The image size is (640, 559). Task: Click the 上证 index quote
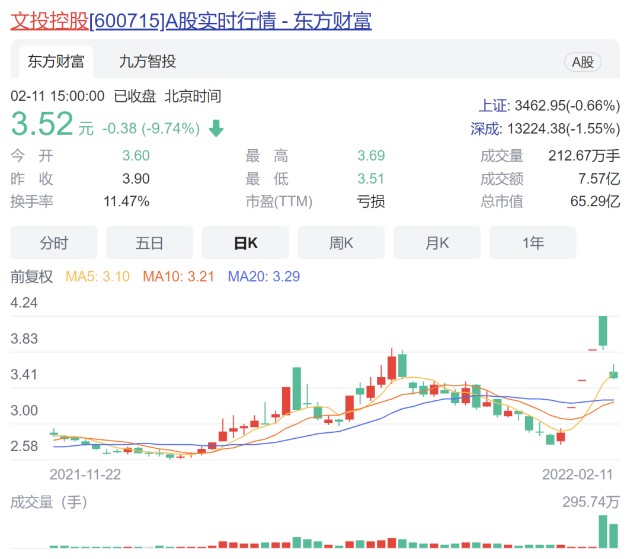pyautogui.click(x=549, y=106)
